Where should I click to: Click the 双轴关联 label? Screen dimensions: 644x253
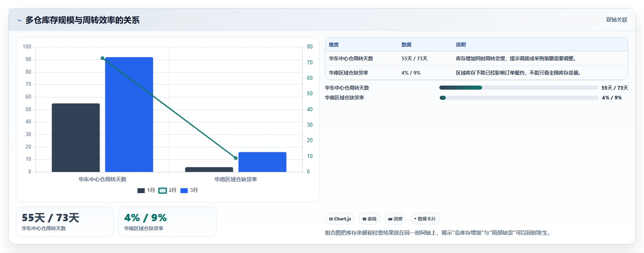[616, 20]
